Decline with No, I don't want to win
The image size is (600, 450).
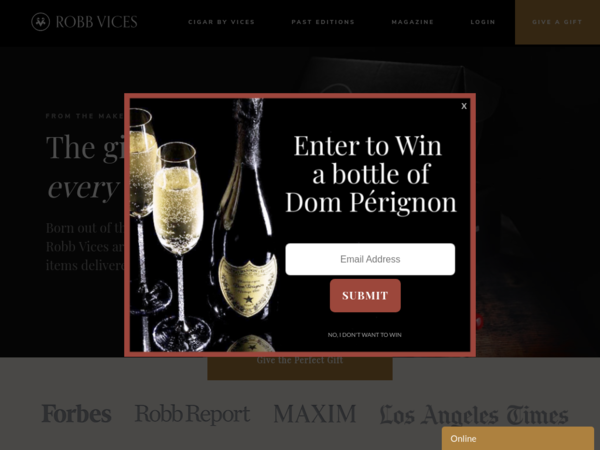364,335
